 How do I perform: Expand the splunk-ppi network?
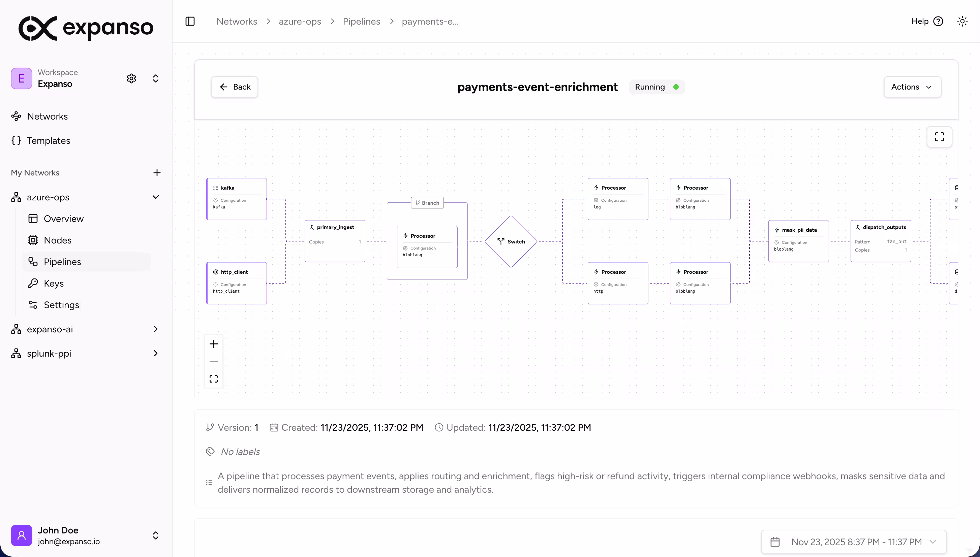click(x=155, y=353)
